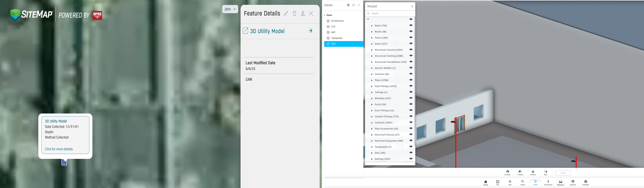
Task: Select the Architectural view
Action: coord(337,21)
